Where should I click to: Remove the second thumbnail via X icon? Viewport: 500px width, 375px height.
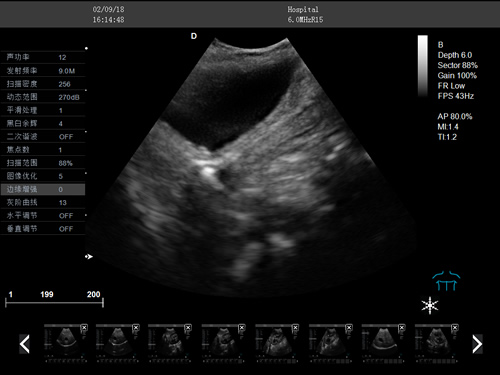click(136, 328)
